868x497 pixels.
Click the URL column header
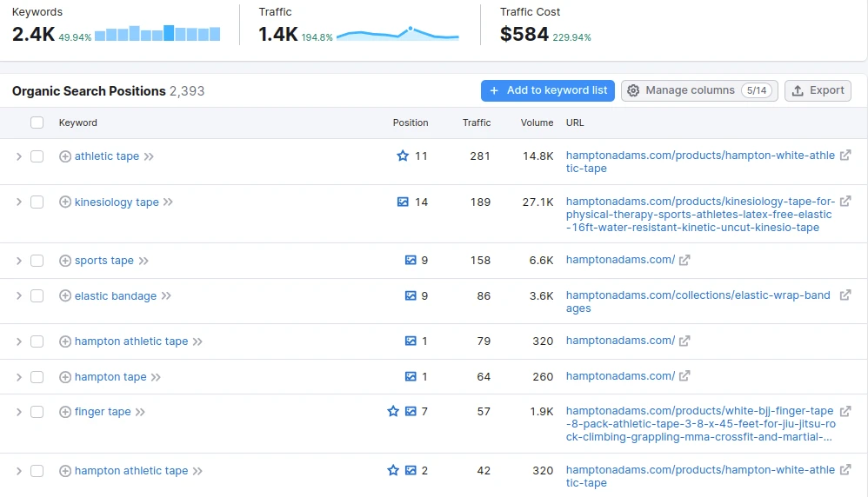[575, 123]
